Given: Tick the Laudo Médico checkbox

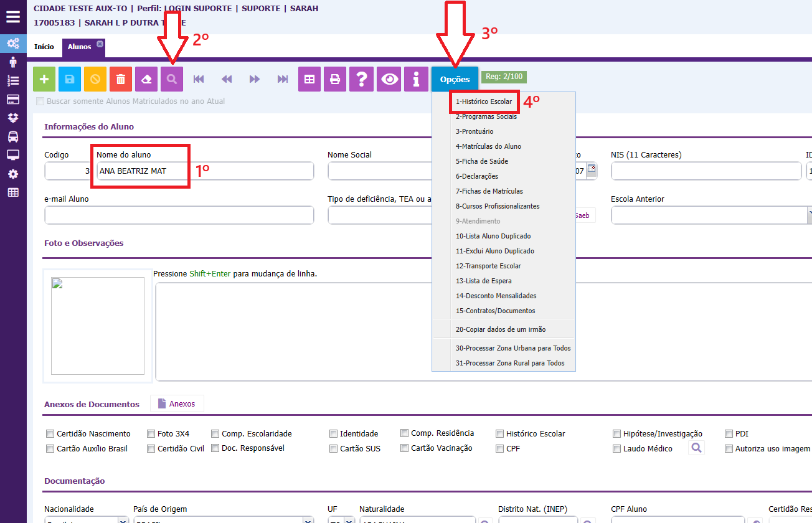Looking at the screenshot, I should click(617, 448).
